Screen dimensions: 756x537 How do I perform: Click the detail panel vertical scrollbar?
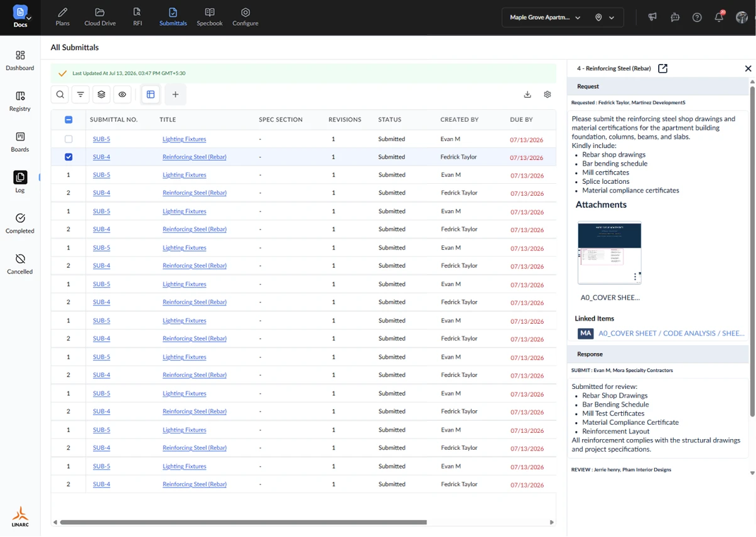752,251
